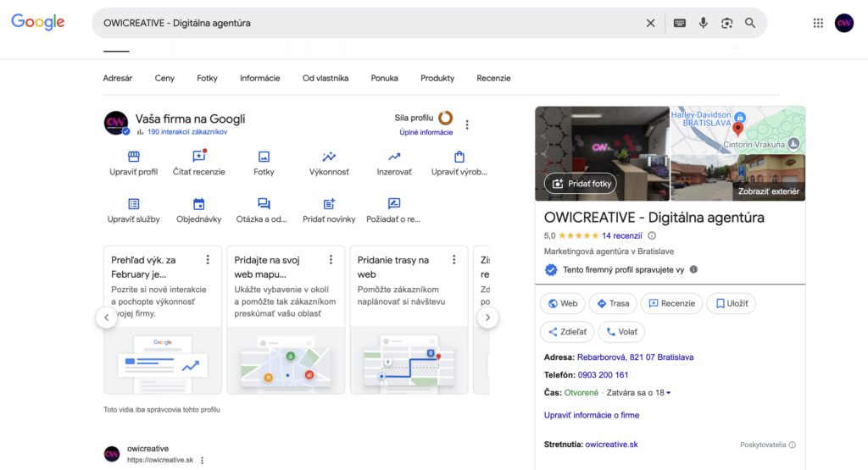Image resolution: width=868 pixels, height=470 pixels.
Task: Open Upraviť služby action
Action: 133,211
